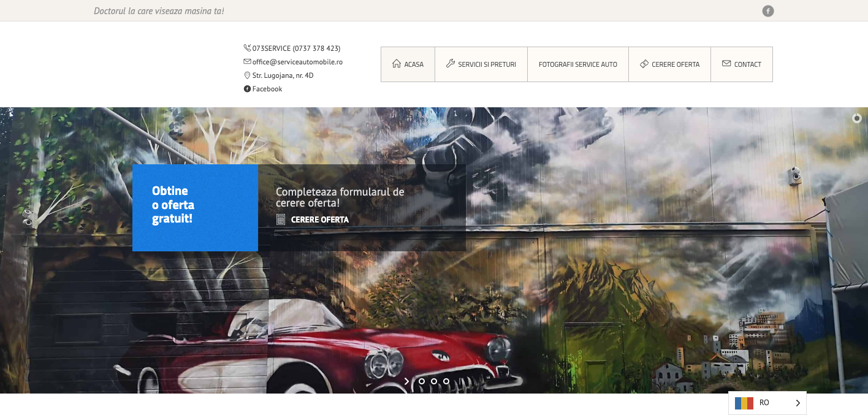This screenshot has width=868, height=415.
Task: Click the office@serviceautomobile.ro email link
Action: click(x=297, y=62)
